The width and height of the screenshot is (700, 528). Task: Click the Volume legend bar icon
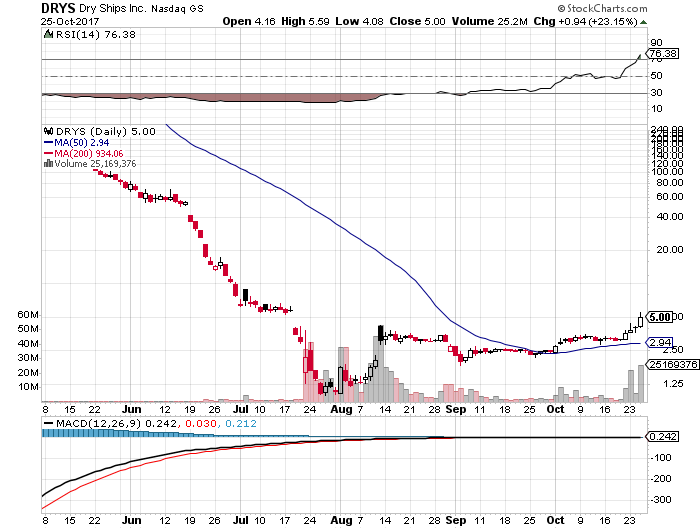[46, 163]
